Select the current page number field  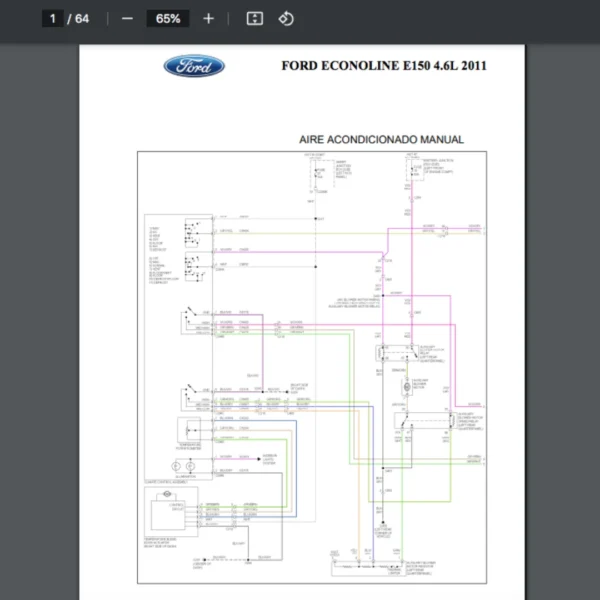pyautogui.click(x=53, y=18)
